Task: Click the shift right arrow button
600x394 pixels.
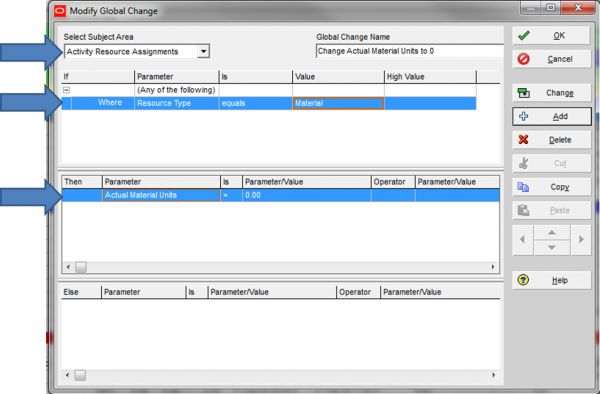Action: [x=581, y=240]
